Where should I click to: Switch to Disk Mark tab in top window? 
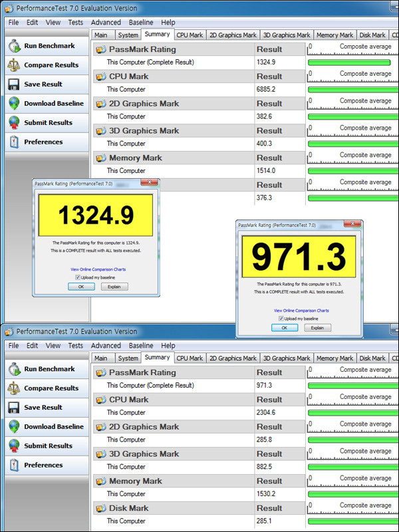pyautogui.click(x=372, y=35)
